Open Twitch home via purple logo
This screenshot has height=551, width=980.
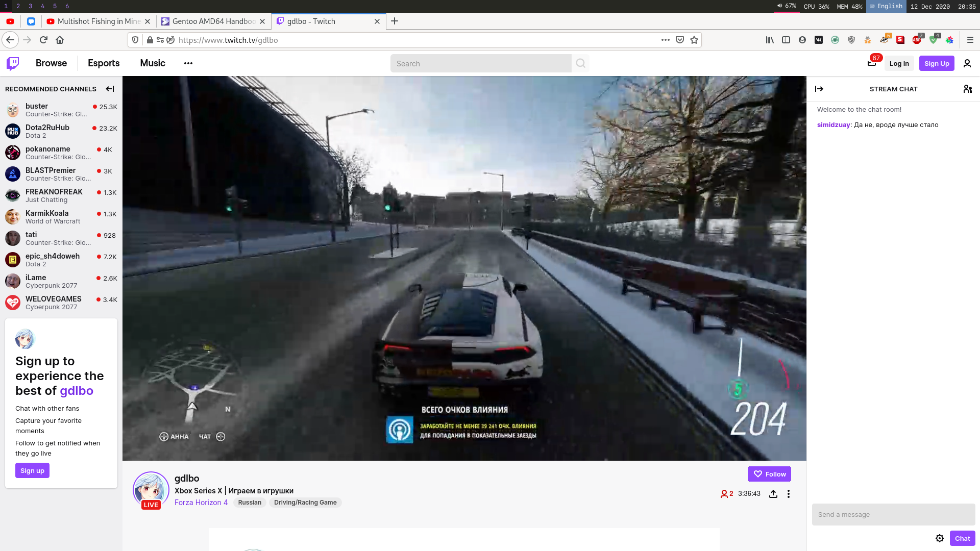pyautogui.click(x=13, y=63)
